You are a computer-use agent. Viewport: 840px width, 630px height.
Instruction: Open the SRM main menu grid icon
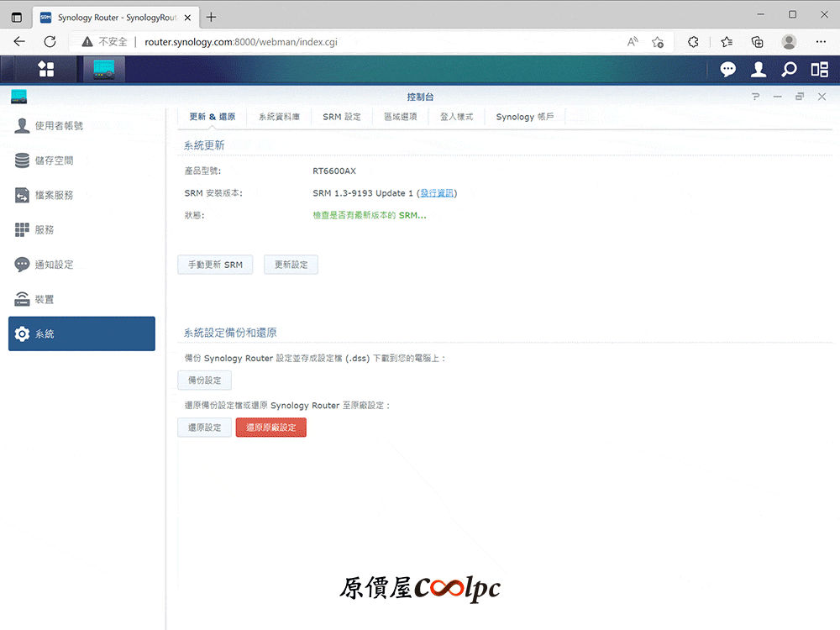tap(46, 69)
